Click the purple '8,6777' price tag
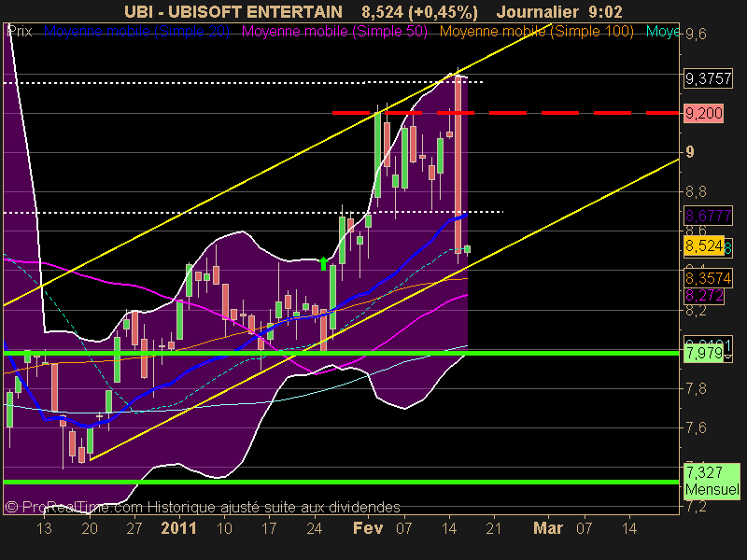 [708, 216]
